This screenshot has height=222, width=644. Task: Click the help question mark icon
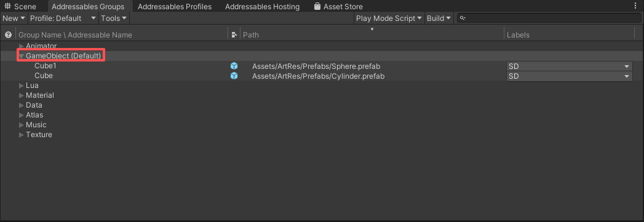(8, 35)
